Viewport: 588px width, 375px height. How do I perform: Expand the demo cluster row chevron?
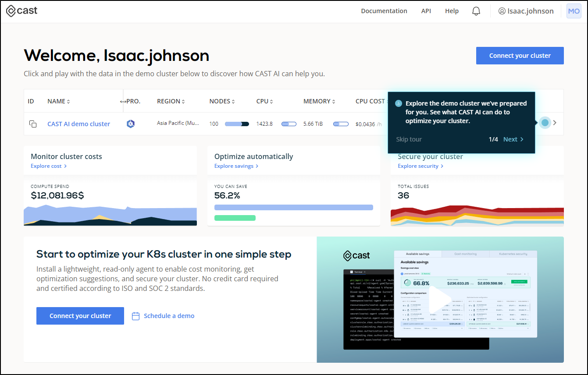[555, 123]
